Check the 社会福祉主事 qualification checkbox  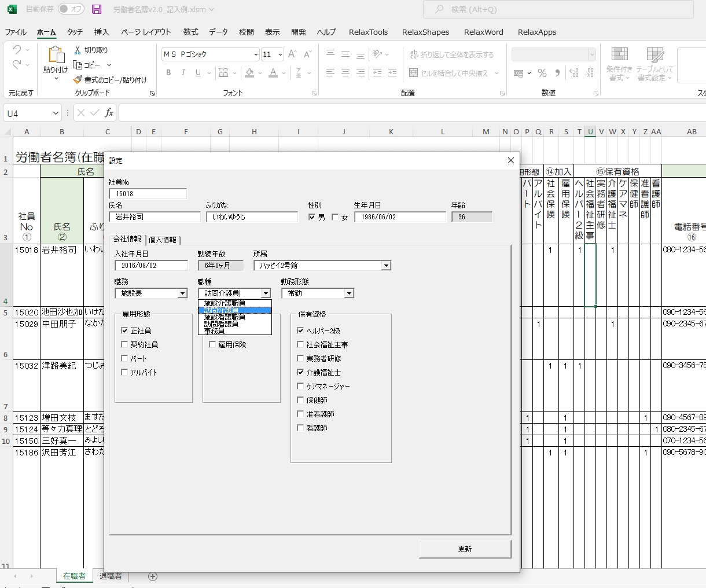[300, 345]
